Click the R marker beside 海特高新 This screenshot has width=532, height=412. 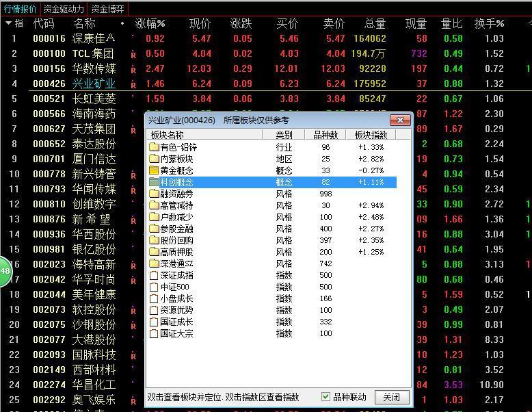click(133, 266)
